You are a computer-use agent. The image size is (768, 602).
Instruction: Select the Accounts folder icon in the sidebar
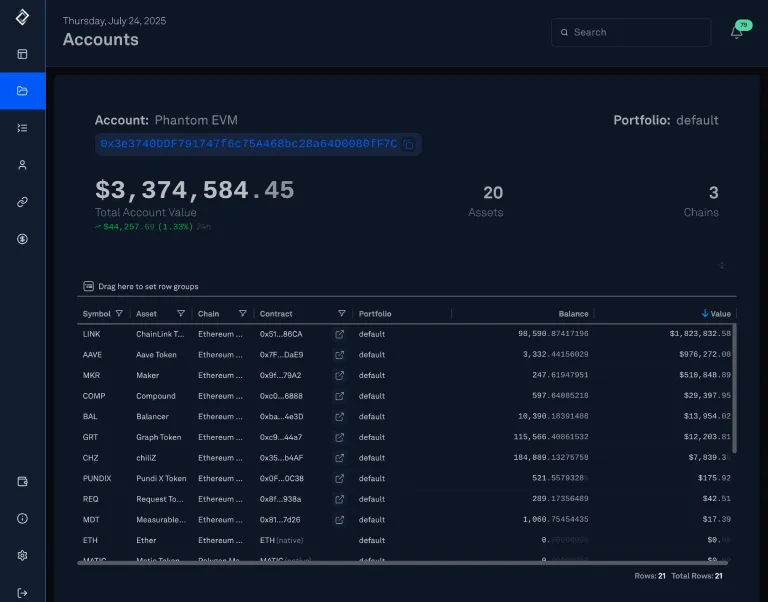pos(22,91)
